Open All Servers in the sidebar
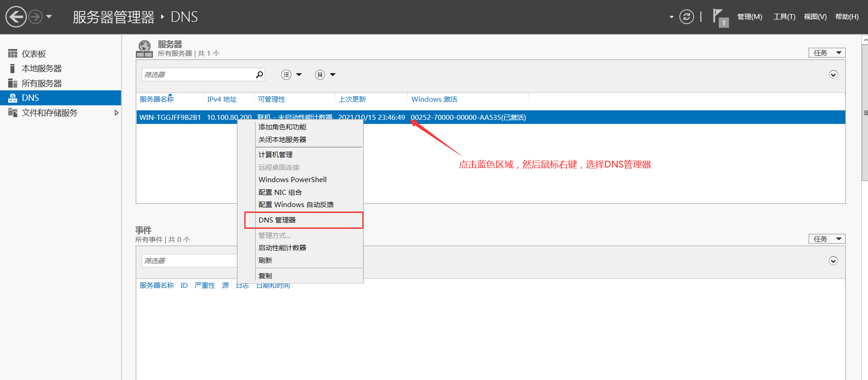This screenshot has height=380, width=868. pyautogui.click(x=41, y=84)
